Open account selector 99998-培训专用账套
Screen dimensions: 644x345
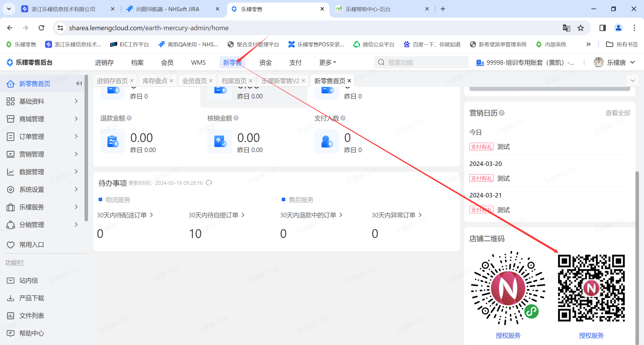pos(525,62)
